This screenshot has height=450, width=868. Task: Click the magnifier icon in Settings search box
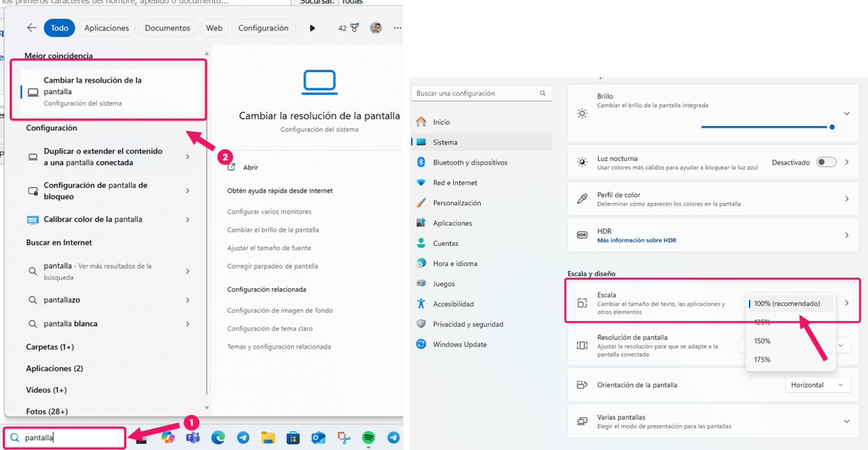(x=542, y=93)
